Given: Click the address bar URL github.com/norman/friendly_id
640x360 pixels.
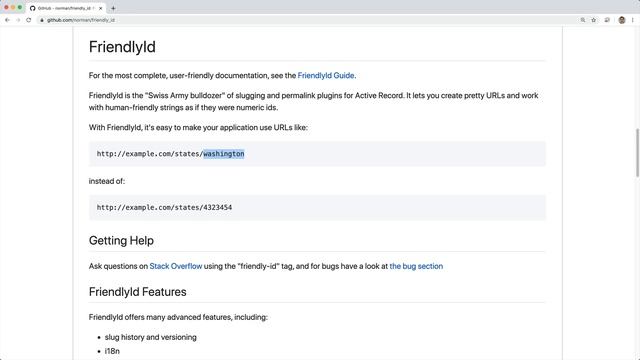Looking at the screenshot, I should click(81, 20).
